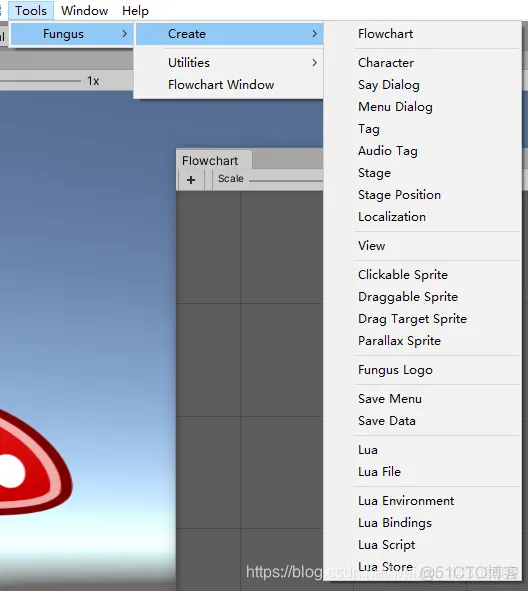The width and height of the screenshot is (528, 591).
Task: Expand the Fungus submenu entry
Action: 72,34
